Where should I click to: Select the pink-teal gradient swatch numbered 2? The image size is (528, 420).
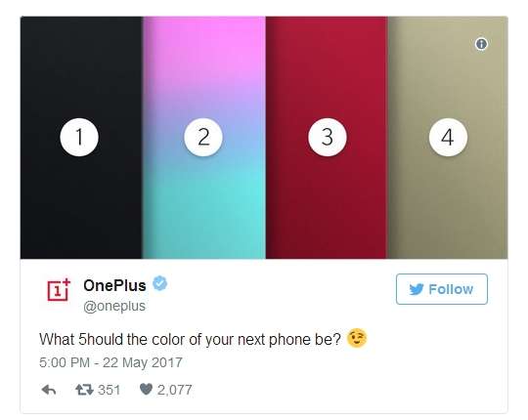(204, 138)
